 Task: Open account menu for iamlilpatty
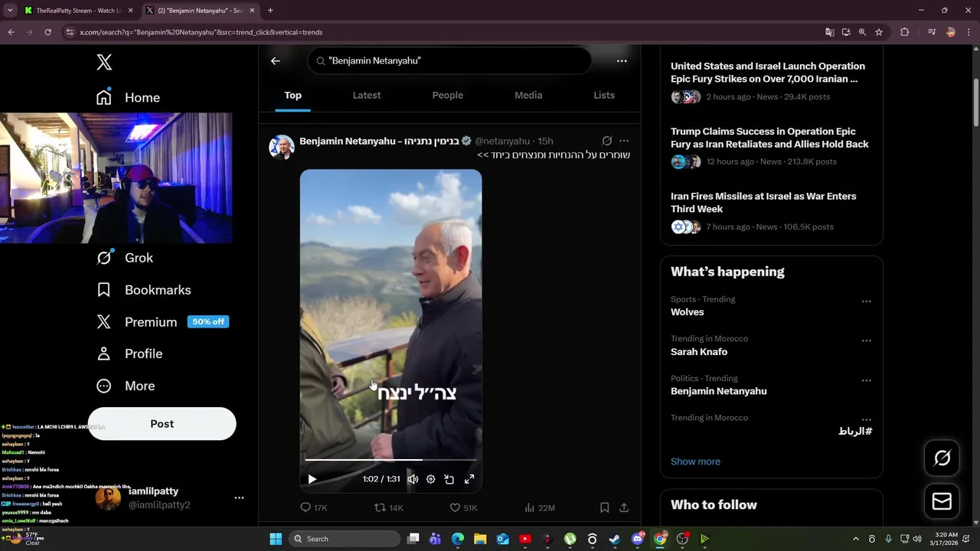click(x=239, y=497)
